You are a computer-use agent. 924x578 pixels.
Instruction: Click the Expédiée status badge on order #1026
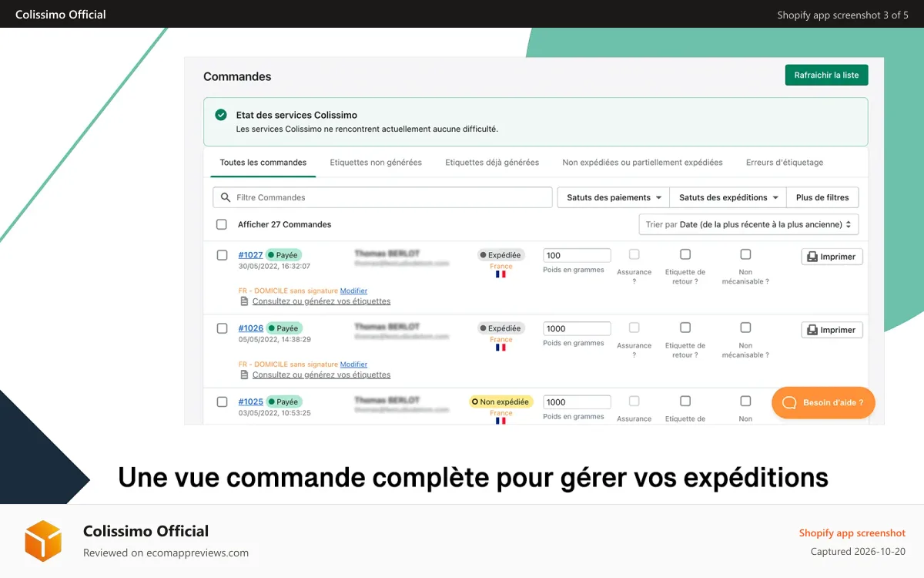500,328
